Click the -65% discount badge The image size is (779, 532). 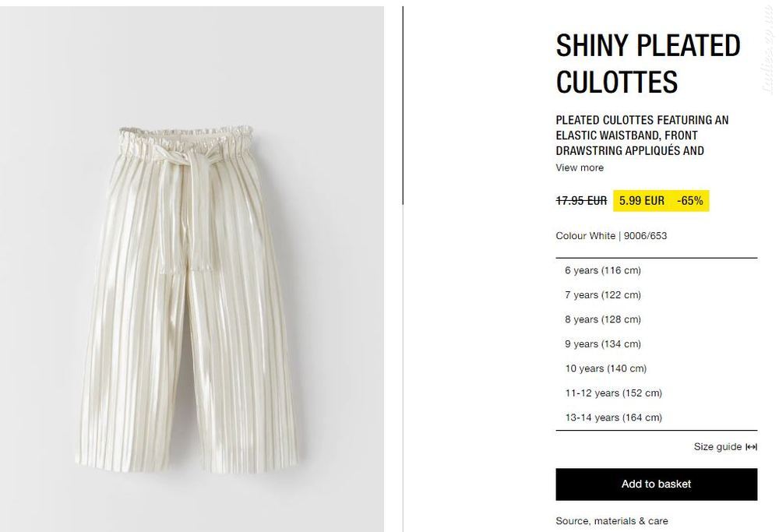click(x=690, y=201)
